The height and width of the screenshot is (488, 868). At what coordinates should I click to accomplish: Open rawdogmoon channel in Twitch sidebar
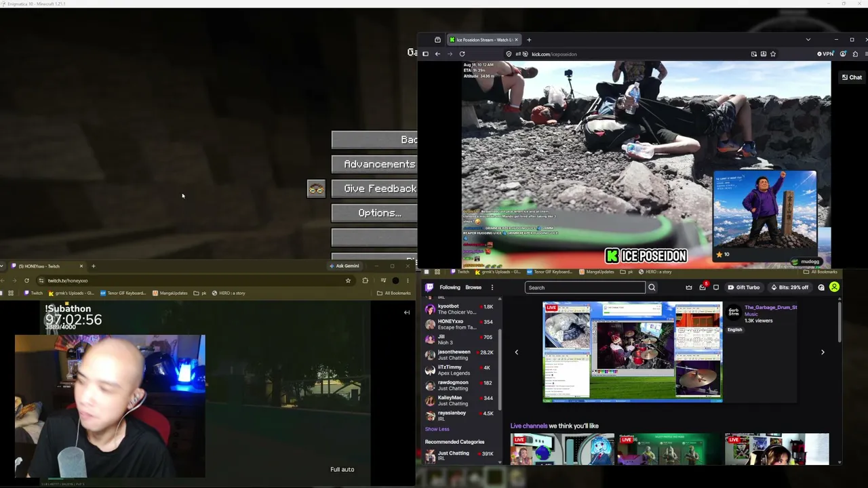point(461,385)
